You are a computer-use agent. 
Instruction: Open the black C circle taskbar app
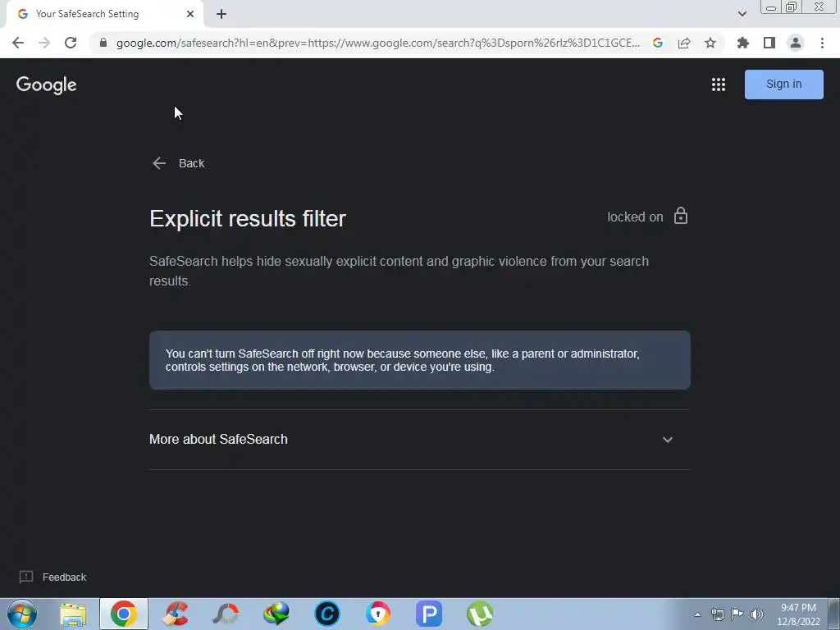click(x=327, y=614)
